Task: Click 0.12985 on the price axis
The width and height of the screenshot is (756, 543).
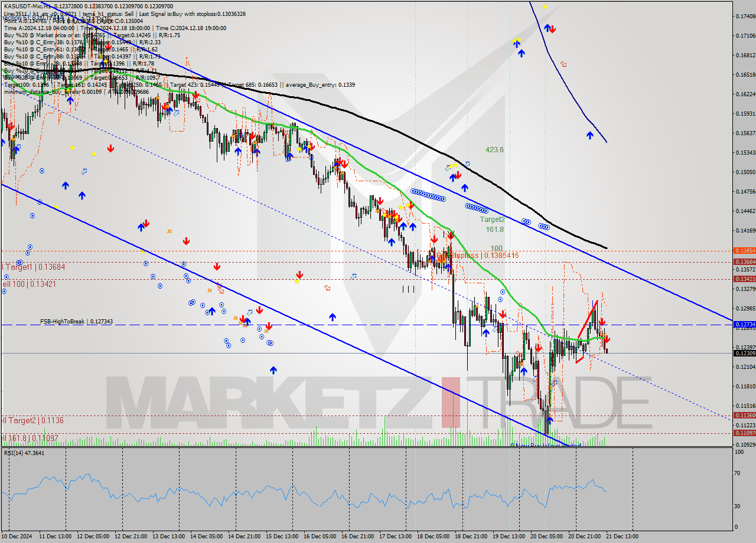Action: [x=745, y=308]
